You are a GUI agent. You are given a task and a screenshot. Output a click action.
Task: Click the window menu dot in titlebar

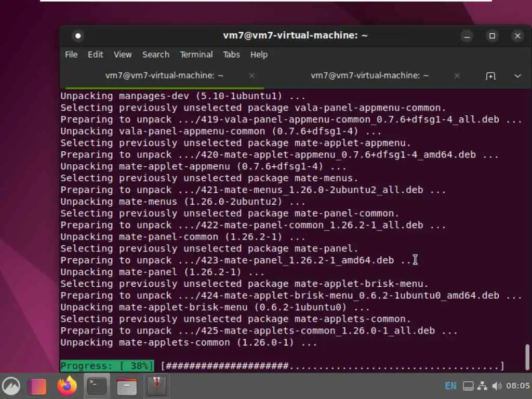(x=78, y=36)
